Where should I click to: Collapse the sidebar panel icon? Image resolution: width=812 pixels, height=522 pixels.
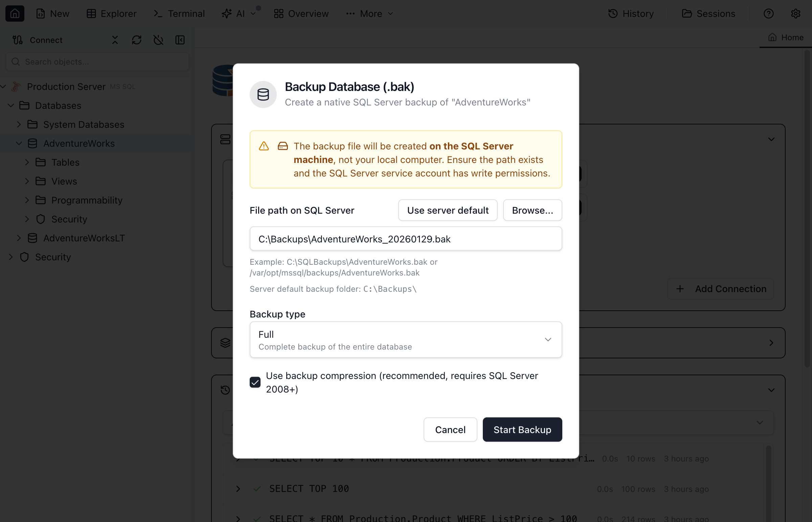[180, 40]
